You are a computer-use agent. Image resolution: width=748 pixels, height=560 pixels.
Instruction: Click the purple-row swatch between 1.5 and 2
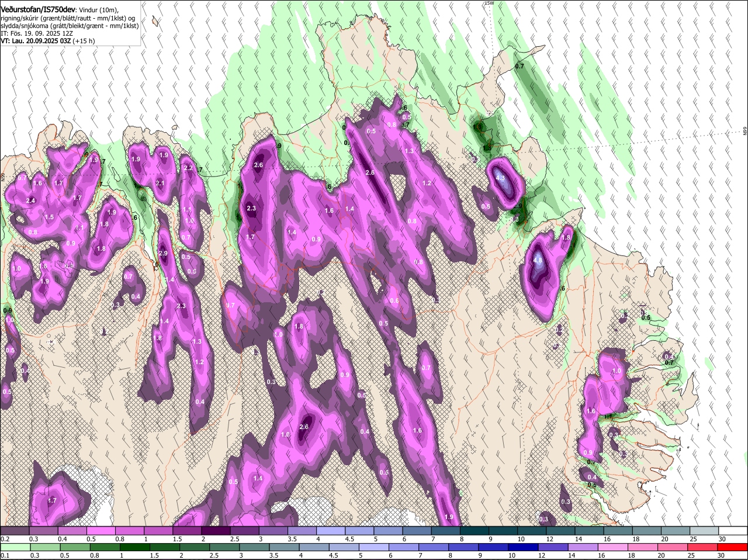pyautogui.click(x=187, y=530)
